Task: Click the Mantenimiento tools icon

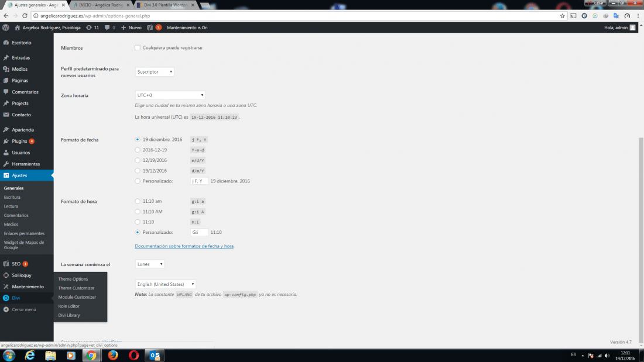Action: [6, 287]
